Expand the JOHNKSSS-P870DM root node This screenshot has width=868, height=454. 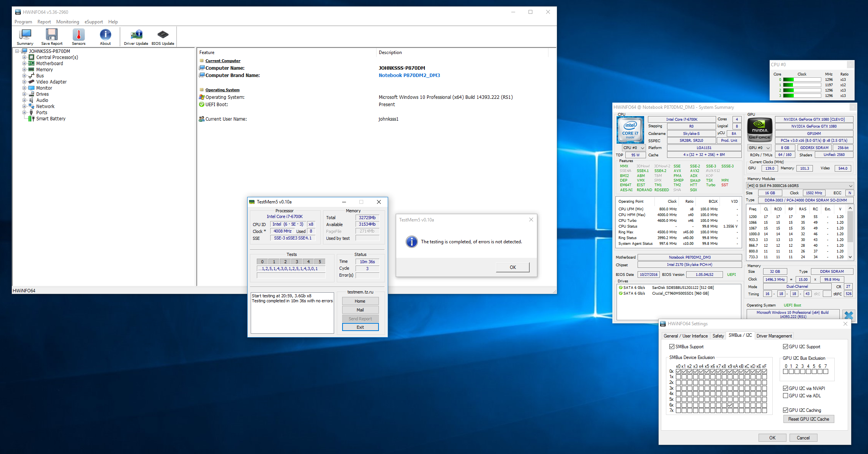pyautogui.click(x=17, y=51)
